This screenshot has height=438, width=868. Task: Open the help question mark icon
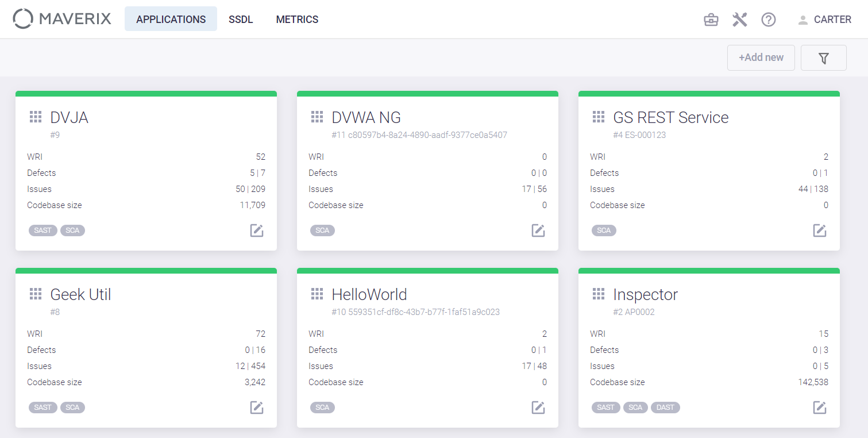click(769, 20)
